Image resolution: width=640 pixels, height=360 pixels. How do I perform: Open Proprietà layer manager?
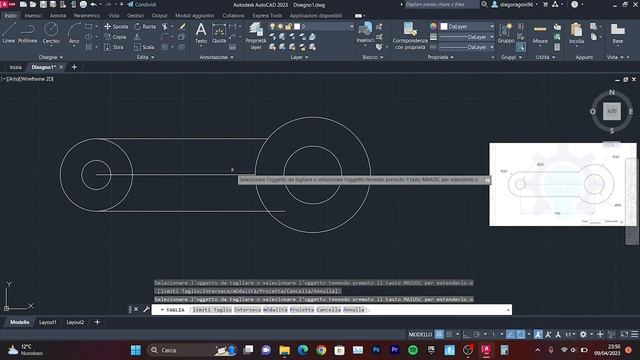pos(256,36)
